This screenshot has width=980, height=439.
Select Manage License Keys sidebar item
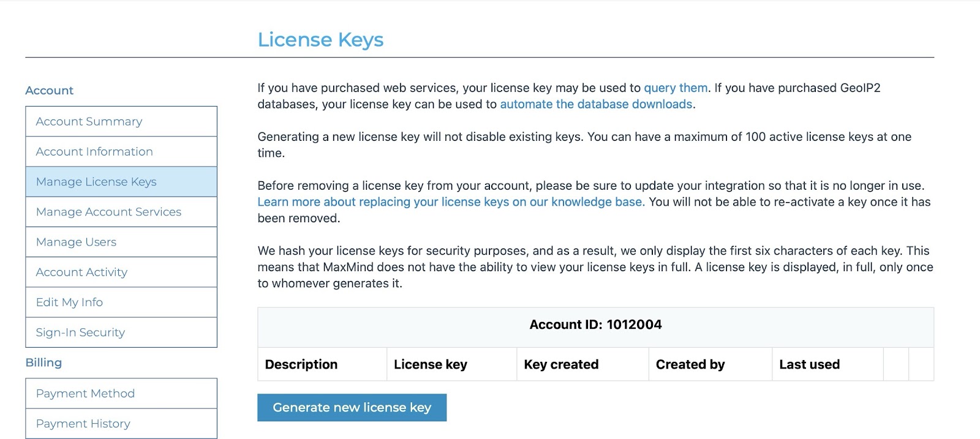(x=96, y=182)
